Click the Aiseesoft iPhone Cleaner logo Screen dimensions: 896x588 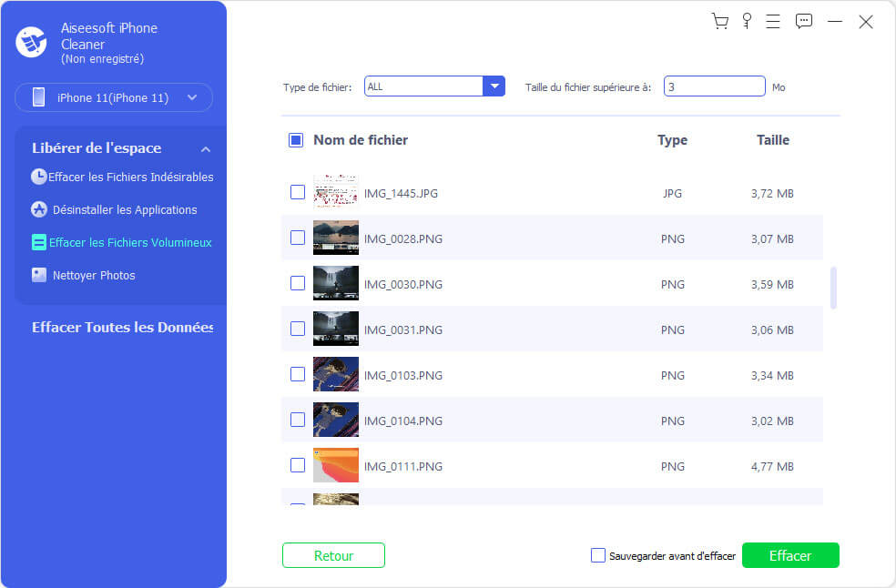pyautogui.click(x=31, y=42)
